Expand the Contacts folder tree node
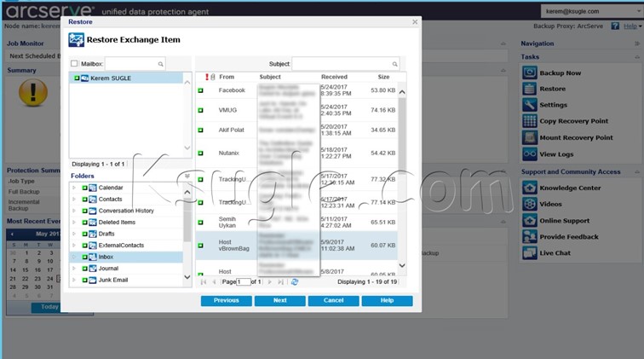This screenshot has width=644, height=359. pos(74,199)
